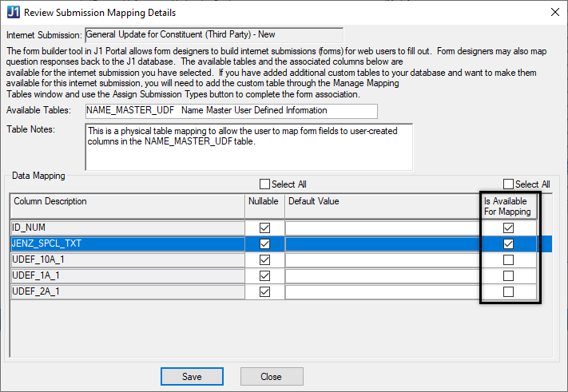The height and width of the screenshot is (392, 568).
Task: Toggle Nullable checkbox for ID_NUM
Action: click(x=264, y=228)
